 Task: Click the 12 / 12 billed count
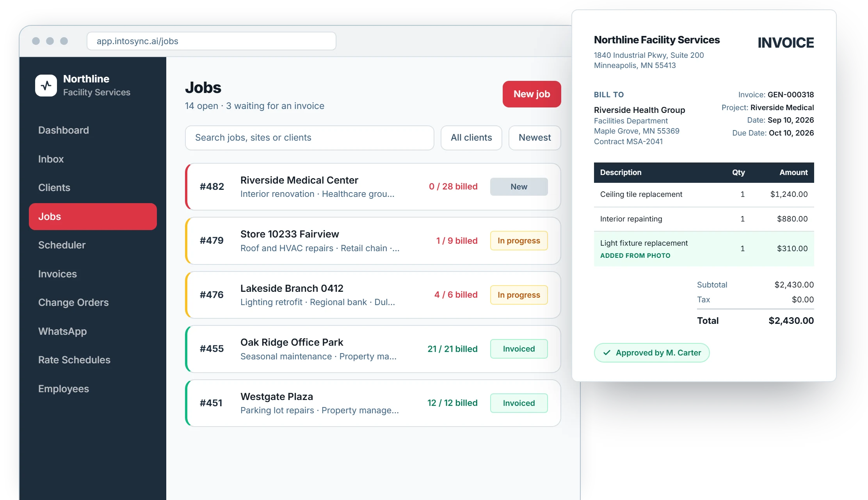[452, 403]
